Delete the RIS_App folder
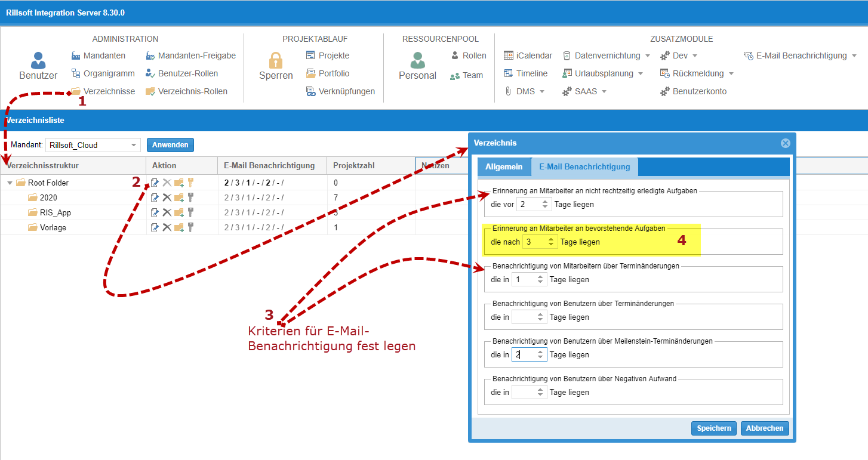This screenshot has width=868, height=460. click(167, 212)
